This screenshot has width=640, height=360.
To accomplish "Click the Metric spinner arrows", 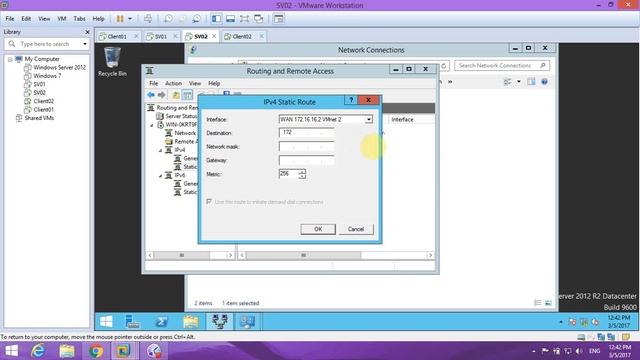I will tap(302, 174).
